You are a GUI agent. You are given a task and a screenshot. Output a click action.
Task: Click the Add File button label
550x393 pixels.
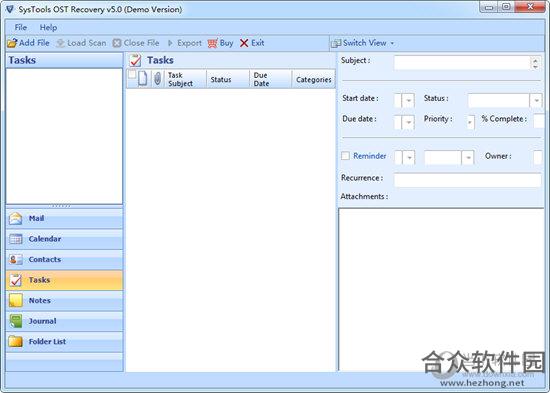tap(34, 43)
